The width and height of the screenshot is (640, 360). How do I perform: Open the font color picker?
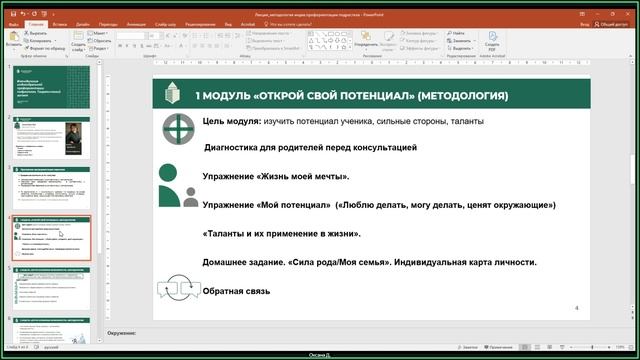(181, 46)
